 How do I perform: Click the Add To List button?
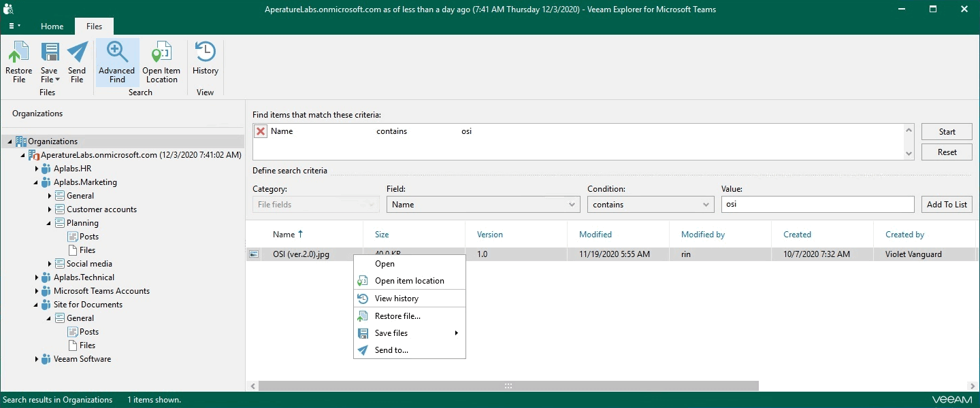tap(947, 205)
